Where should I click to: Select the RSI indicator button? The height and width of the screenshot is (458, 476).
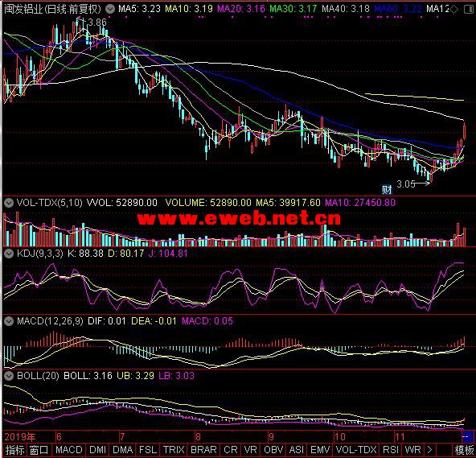tap(391, 450)
